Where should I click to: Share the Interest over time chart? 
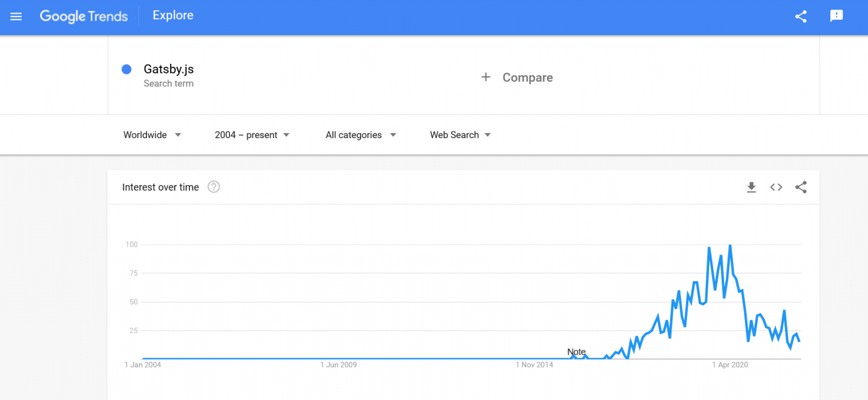(801, 187)
